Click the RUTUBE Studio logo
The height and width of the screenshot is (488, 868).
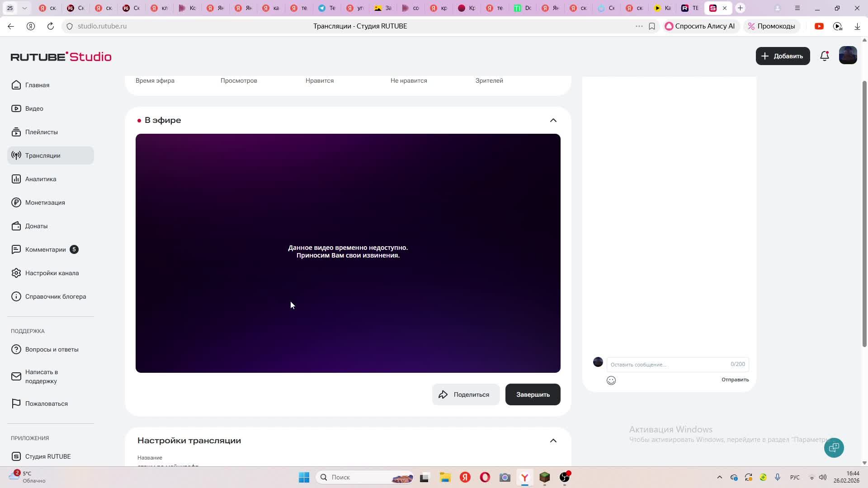tap(61, 56)
